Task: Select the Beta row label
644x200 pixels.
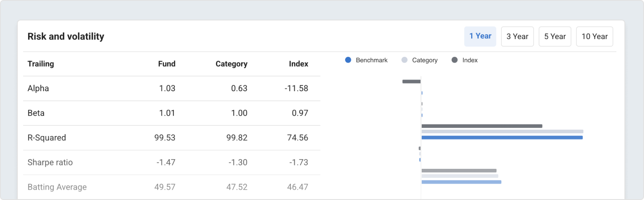Action: (x=36, y=113)
